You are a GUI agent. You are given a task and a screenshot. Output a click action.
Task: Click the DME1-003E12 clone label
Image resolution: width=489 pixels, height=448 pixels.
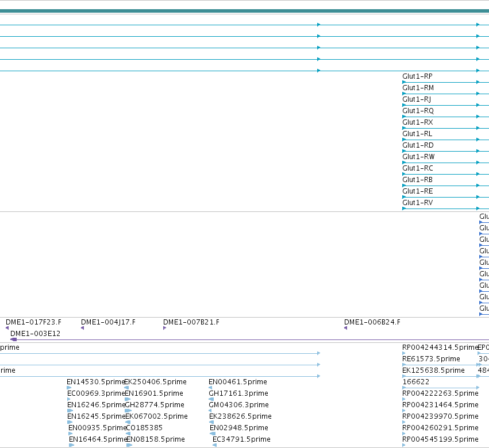point(35,334)
